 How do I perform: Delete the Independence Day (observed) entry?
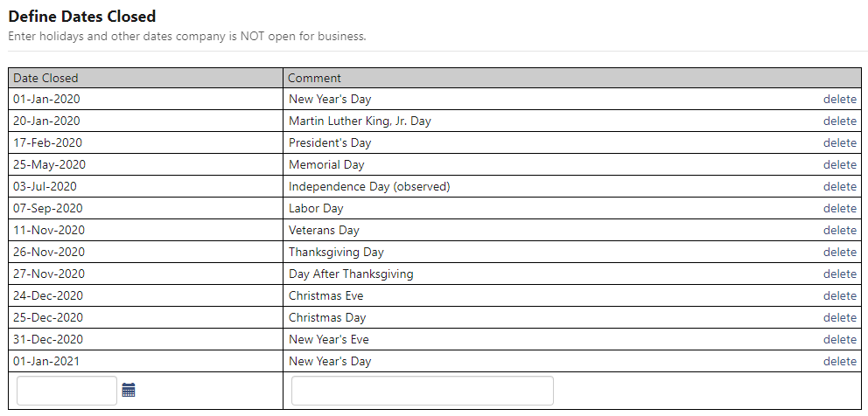point(839,186)
